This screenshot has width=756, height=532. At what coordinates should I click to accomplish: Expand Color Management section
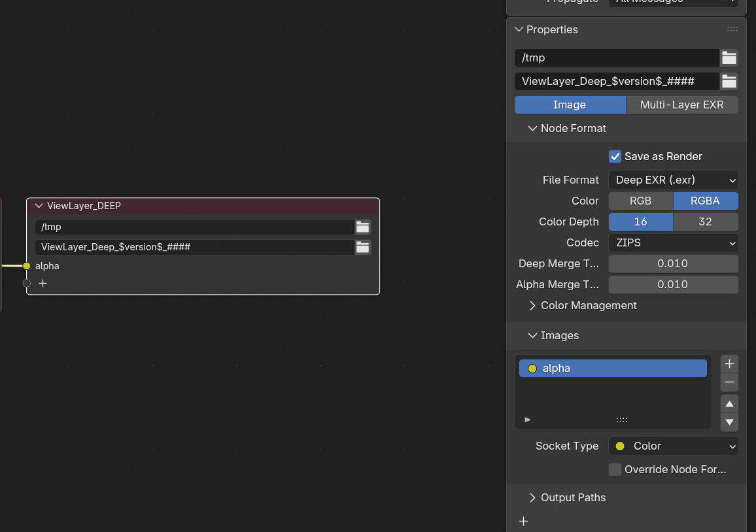coord(532,305)
